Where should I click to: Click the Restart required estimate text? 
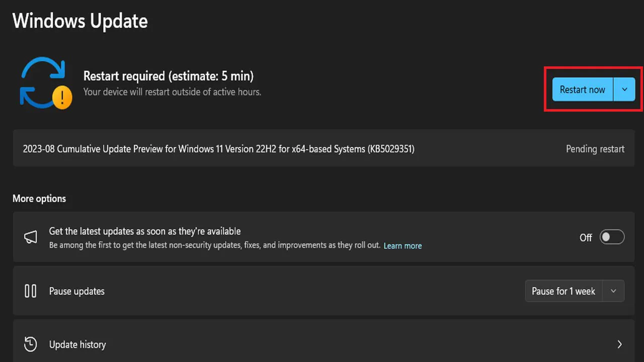pyautogui.click(x=168, y=76)
